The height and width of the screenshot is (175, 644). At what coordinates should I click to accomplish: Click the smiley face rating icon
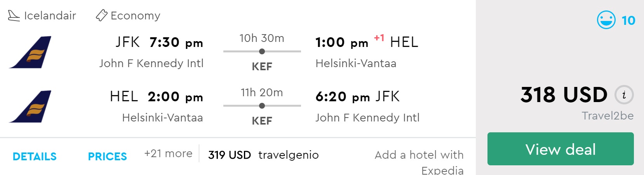[606, 20]
